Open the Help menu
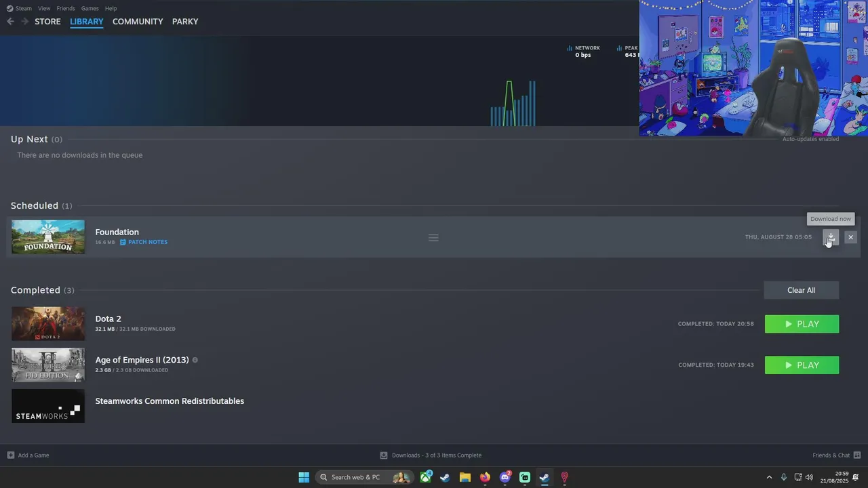Viewport: 868px width, 488px height. (111, 8)
